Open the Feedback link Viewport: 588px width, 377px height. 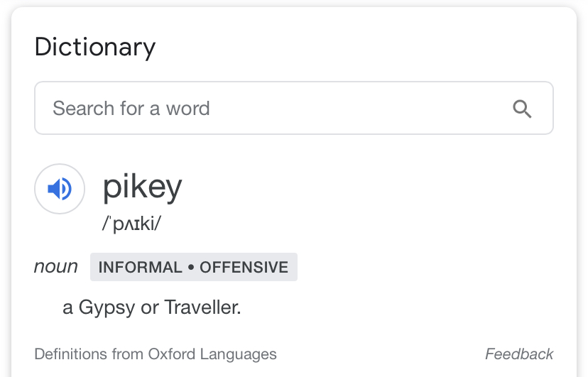pos(519,354)
